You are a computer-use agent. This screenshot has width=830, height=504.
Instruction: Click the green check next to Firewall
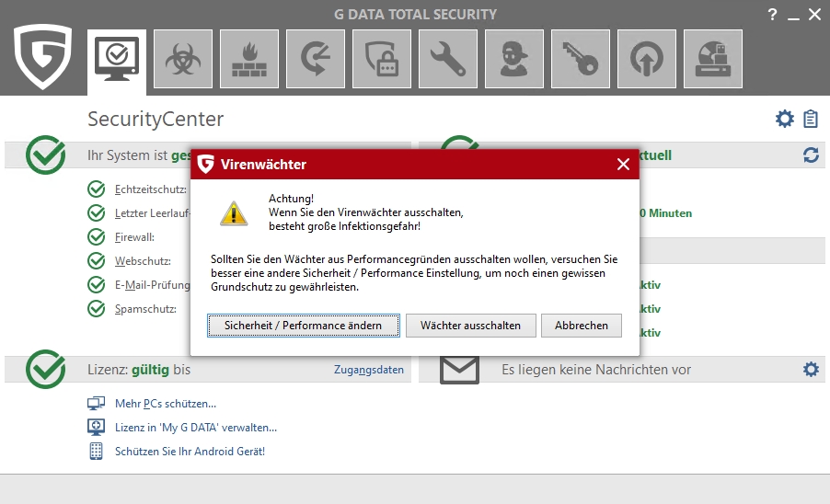coord(97,236)
